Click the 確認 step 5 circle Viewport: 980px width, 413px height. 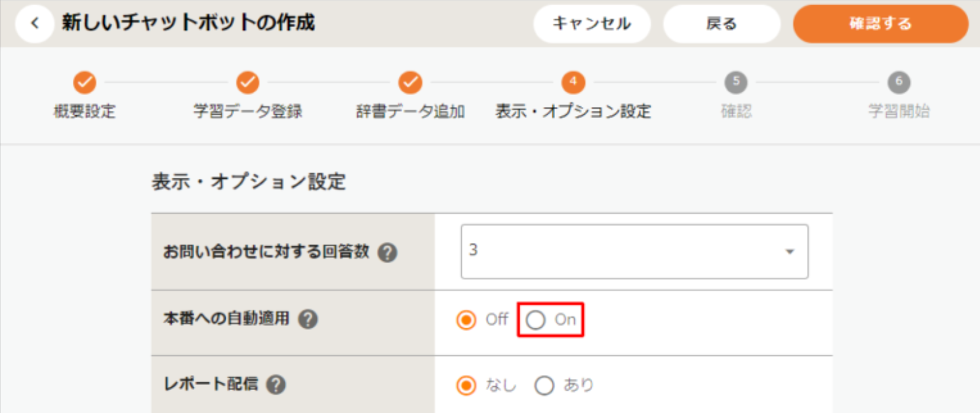tap(736, 83)
